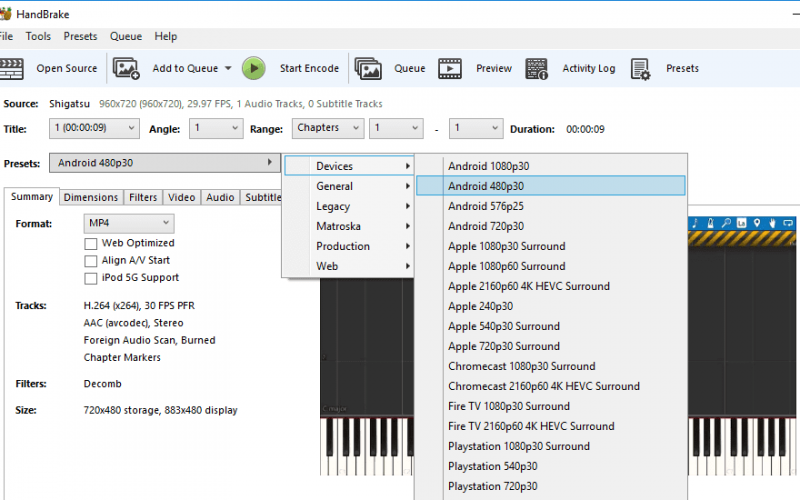Expand the Web presets submenu

[348, 266]
